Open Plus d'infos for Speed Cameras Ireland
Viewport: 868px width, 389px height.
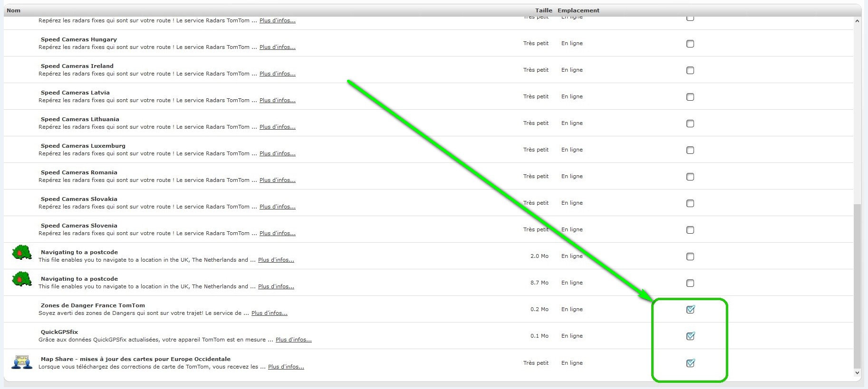click(278, 74)
